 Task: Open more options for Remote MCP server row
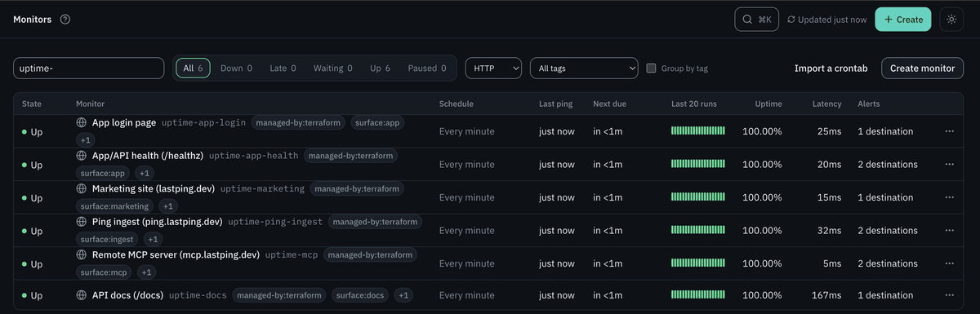[x=949, y=263]
